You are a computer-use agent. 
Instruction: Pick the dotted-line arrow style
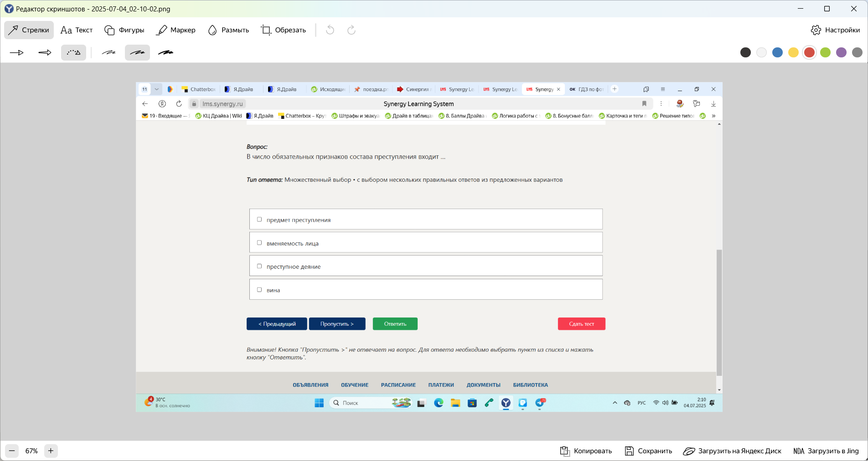[73, 53]
